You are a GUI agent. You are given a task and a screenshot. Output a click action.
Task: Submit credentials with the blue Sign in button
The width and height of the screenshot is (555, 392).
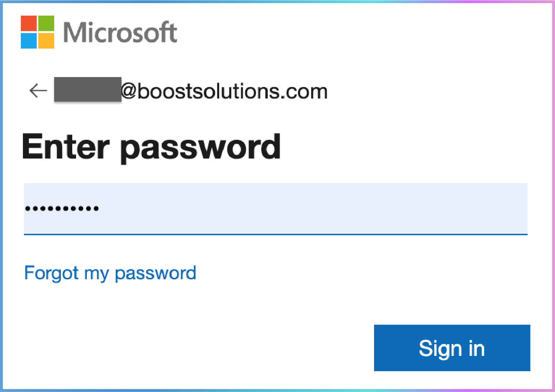click(x=452, y=348)
